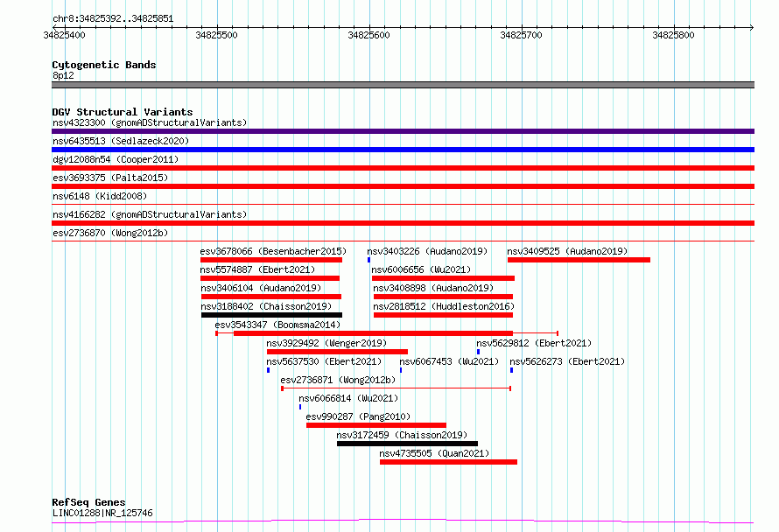Select the thin red esv2736871 line
The height and width of the screenshot is (532, 779).
point(397,388)
